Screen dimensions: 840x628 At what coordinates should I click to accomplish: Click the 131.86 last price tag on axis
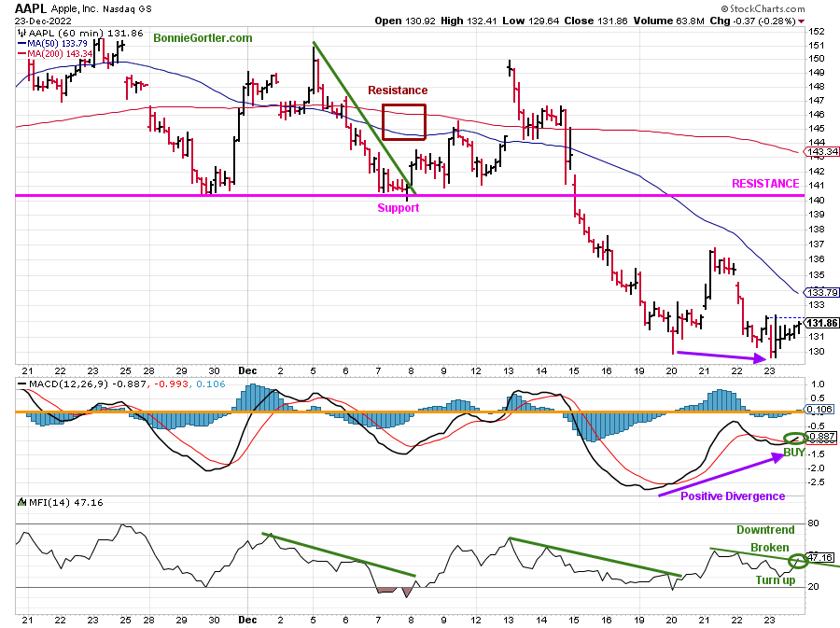822,323
